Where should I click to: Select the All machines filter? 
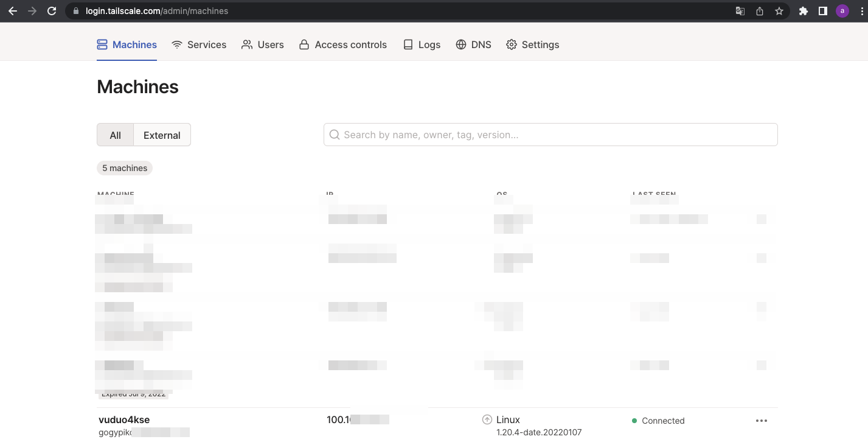115,135
